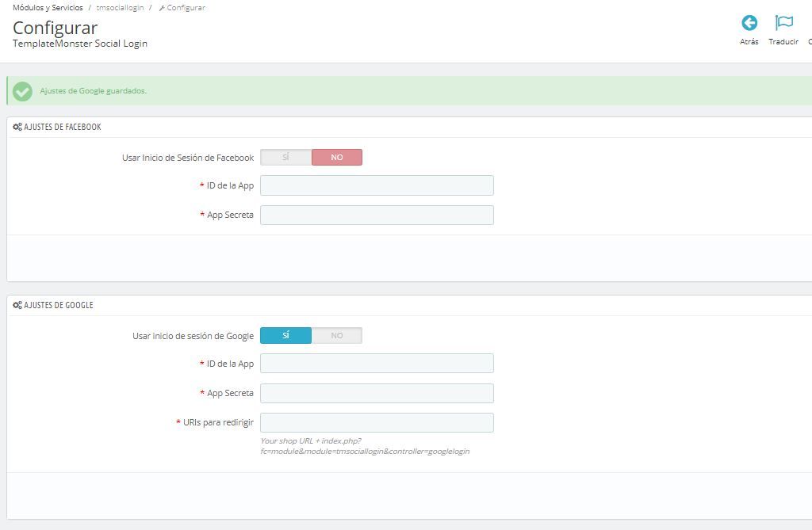The width and height of the screenshot is (812, 530).
Task: Click the gears icon beside Ajustes de Facebook
Action: point(17,127)
